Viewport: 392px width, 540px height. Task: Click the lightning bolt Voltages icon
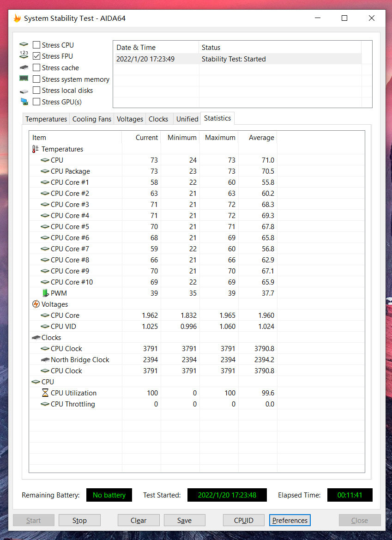[x=36, y=304]
